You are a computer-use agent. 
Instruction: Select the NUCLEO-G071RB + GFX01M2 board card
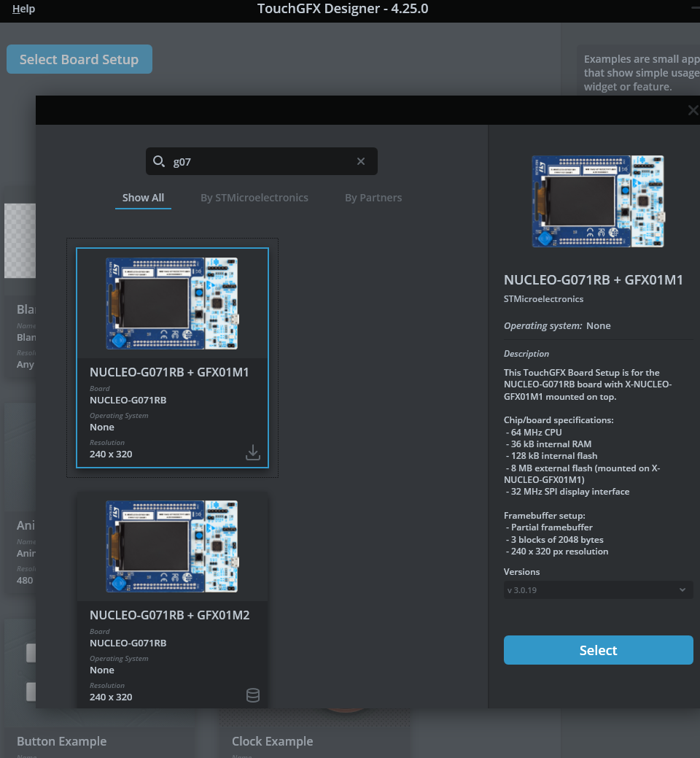point(172,600)
